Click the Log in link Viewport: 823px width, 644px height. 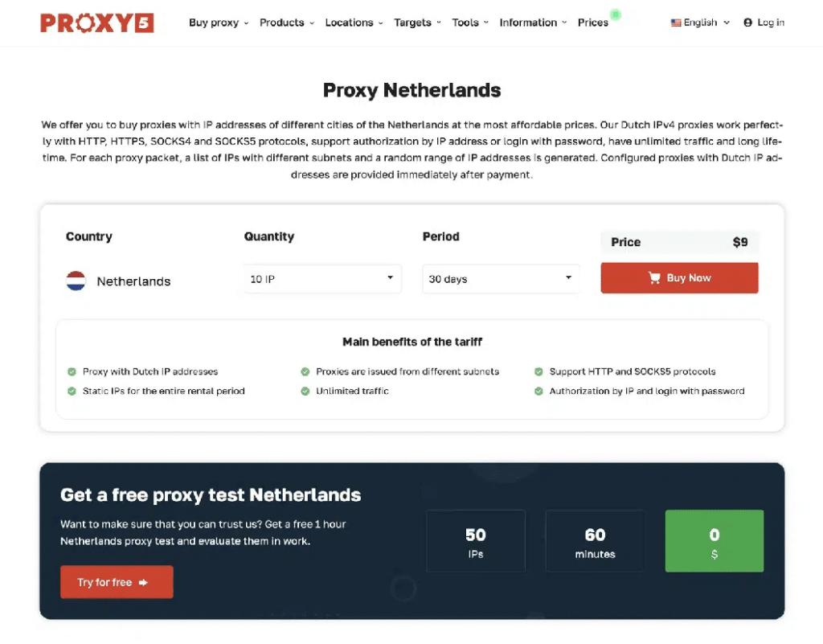click(770, 23)
